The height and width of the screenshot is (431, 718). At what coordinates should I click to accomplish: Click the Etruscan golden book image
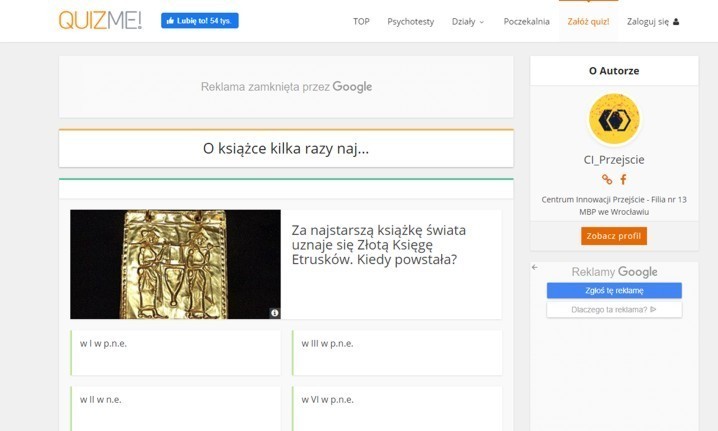point(175,264)
